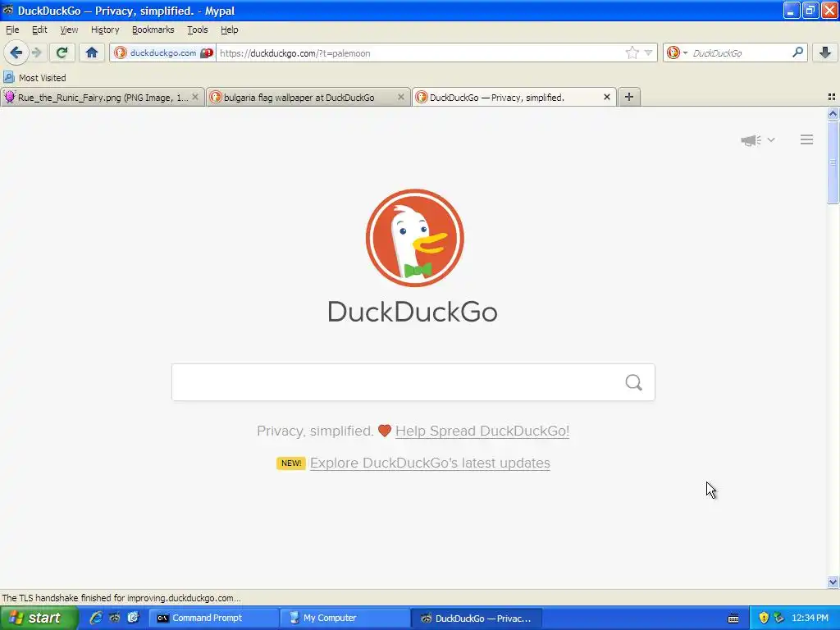The image size is (840, 630).
Task: Close the active DuckDuckGo tab
Action: (x=606, y=97)
